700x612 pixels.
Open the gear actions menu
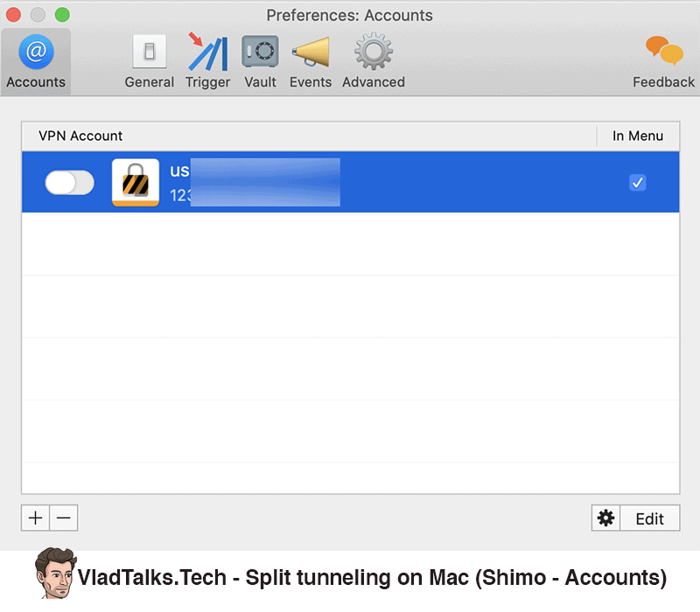[605, 518]
